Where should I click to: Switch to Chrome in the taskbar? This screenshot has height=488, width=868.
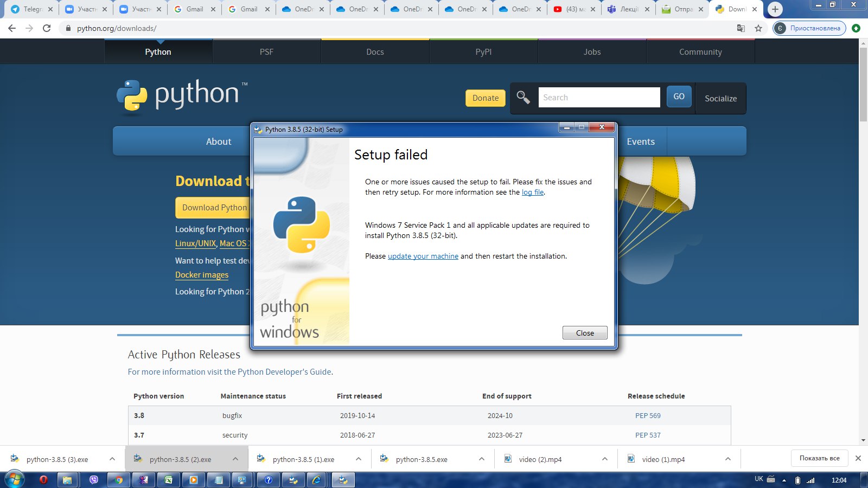pos(119,480)
